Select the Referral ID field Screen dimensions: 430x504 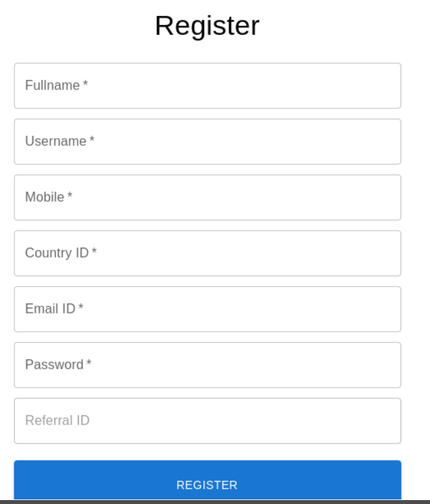[207, 421]
